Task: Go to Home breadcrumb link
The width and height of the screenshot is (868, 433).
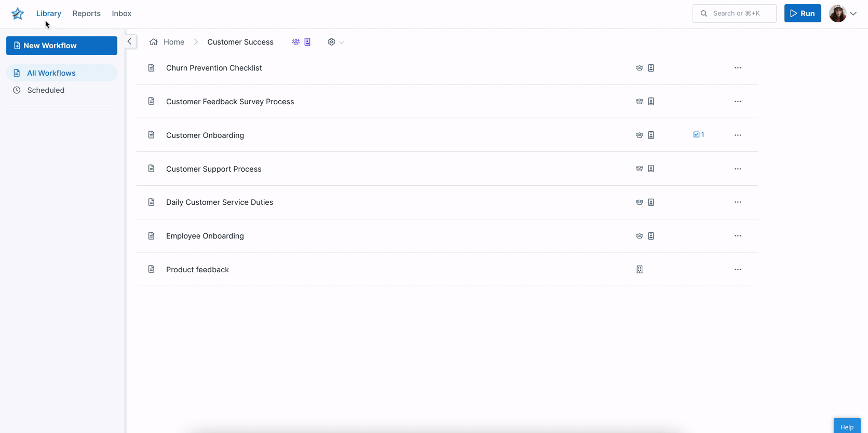Action: pos(174,42)
